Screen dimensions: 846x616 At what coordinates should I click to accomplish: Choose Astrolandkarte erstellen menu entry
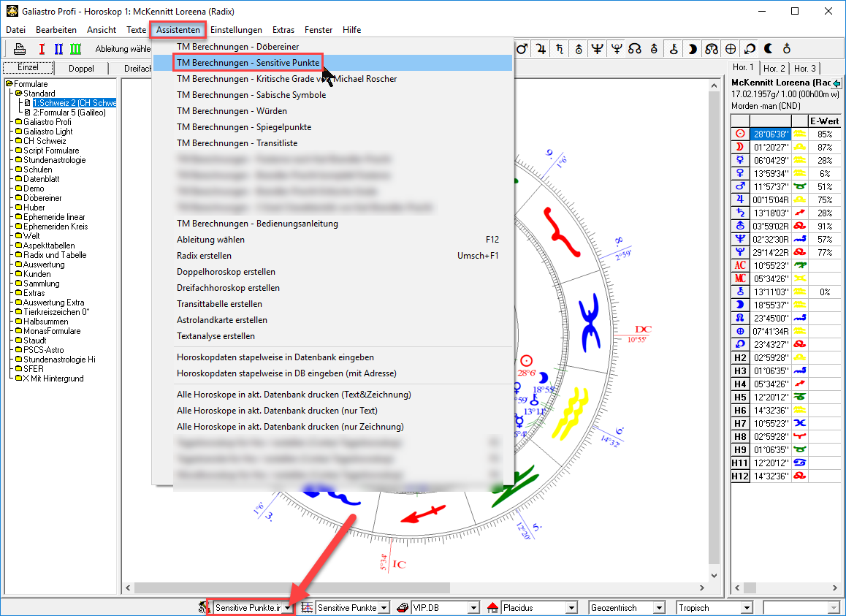(x=332, y=320)
